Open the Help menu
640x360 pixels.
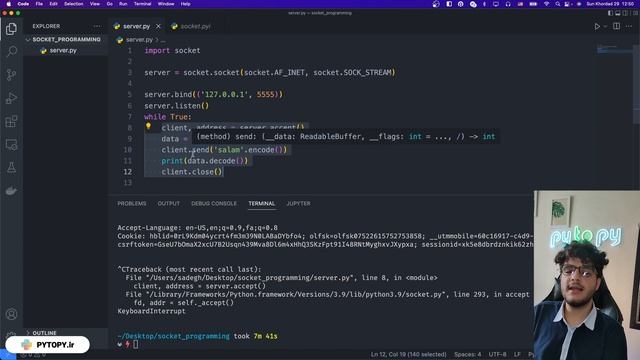tap(185, 4)
